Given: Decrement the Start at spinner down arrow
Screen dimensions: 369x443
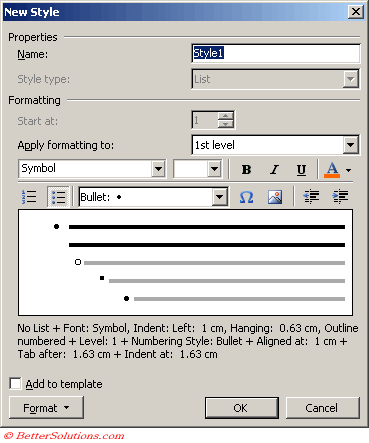Looking at the screenshot, I should (226, 124).
